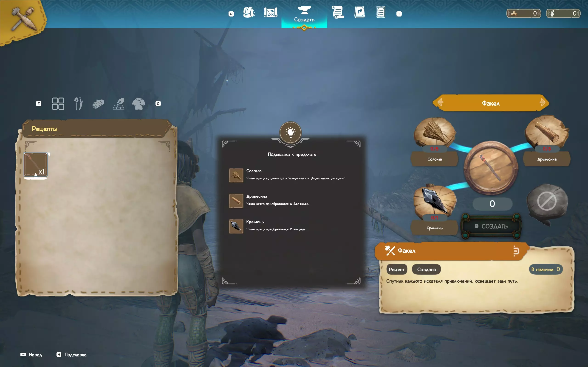This screenshot has height=367, width=588.
Task: Open the backpack inventory tab
Action: [x=249, y=12]
